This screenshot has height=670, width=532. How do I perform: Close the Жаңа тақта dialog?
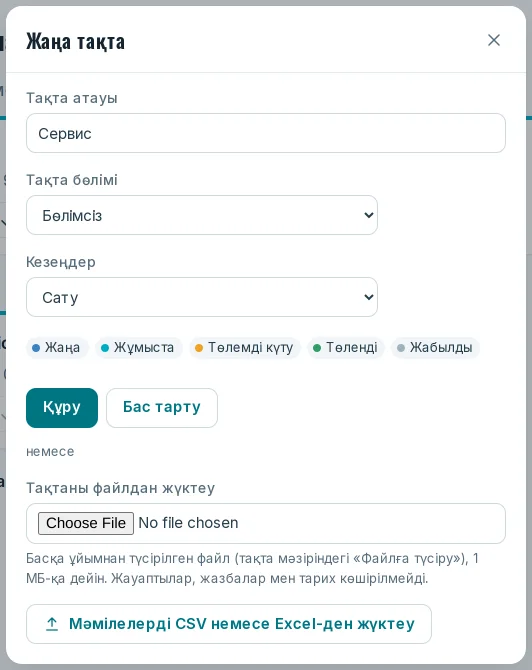(x=494, y=40)
